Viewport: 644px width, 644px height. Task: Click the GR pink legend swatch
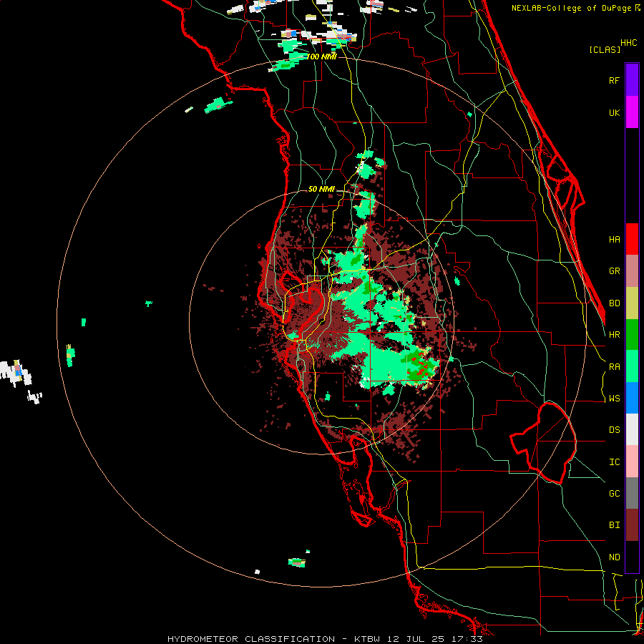click(632, 271)
